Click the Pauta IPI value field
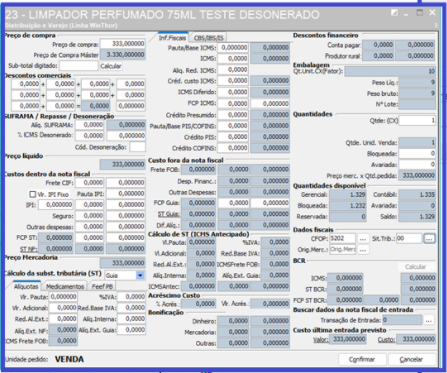The image size is (447, 373). tap(126, 194)
